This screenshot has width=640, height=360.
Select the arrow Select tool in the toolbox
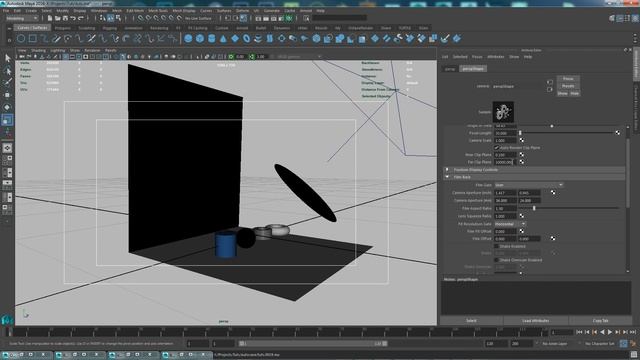[7, 58]
